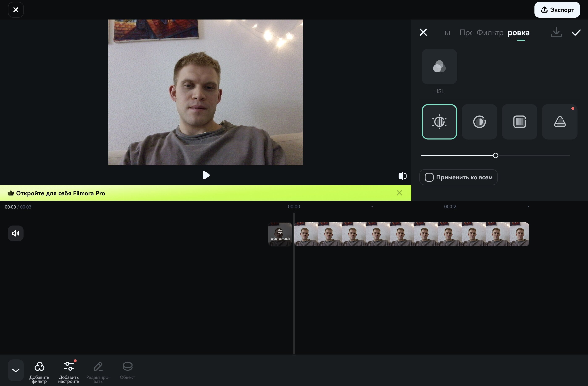Click the обложка cover thumbnail
Viewport: 588px width, 386px height.
coord(280,234)
